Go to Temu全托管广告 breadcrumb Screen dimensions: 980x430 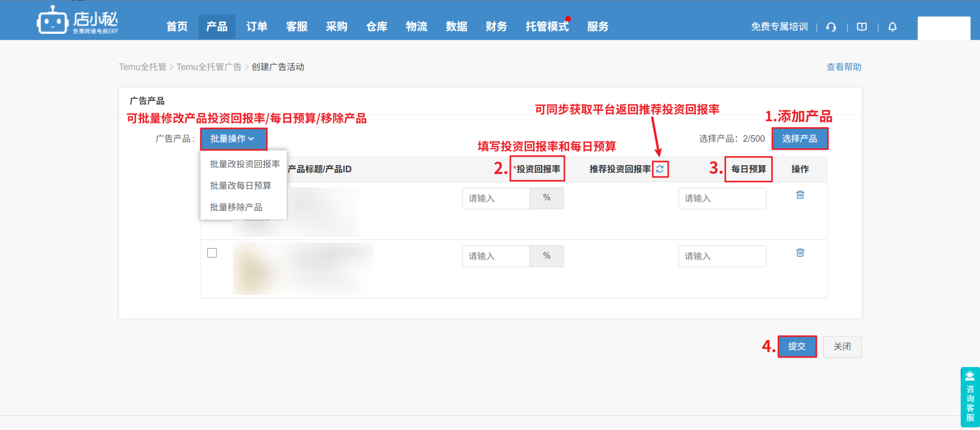click(x=209, y=67)
